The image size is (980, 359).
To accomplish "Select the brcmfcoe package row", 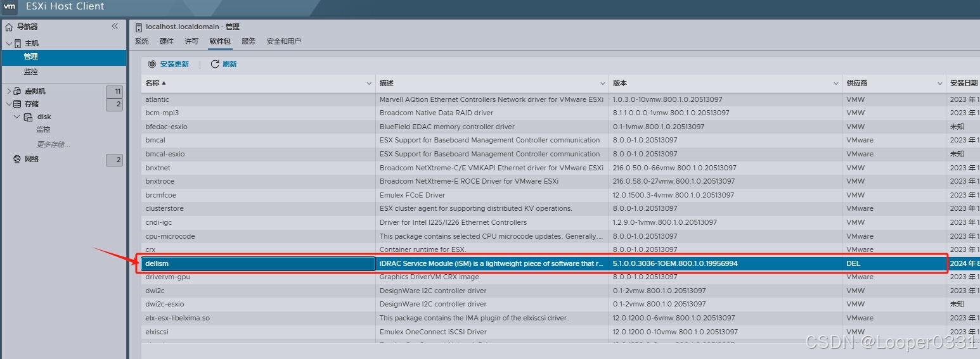I will click(x=560, y=195).
